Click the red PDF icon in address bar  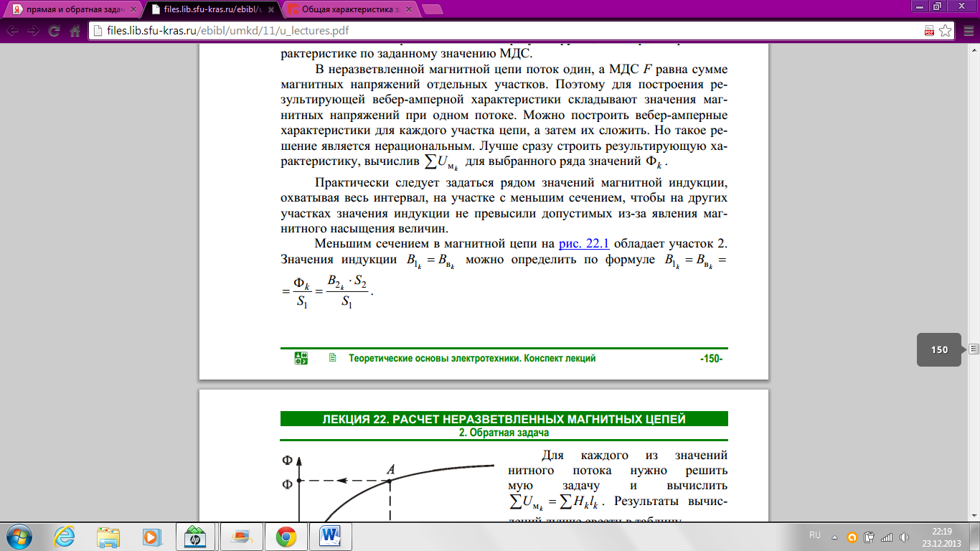[x=929, y=32]
